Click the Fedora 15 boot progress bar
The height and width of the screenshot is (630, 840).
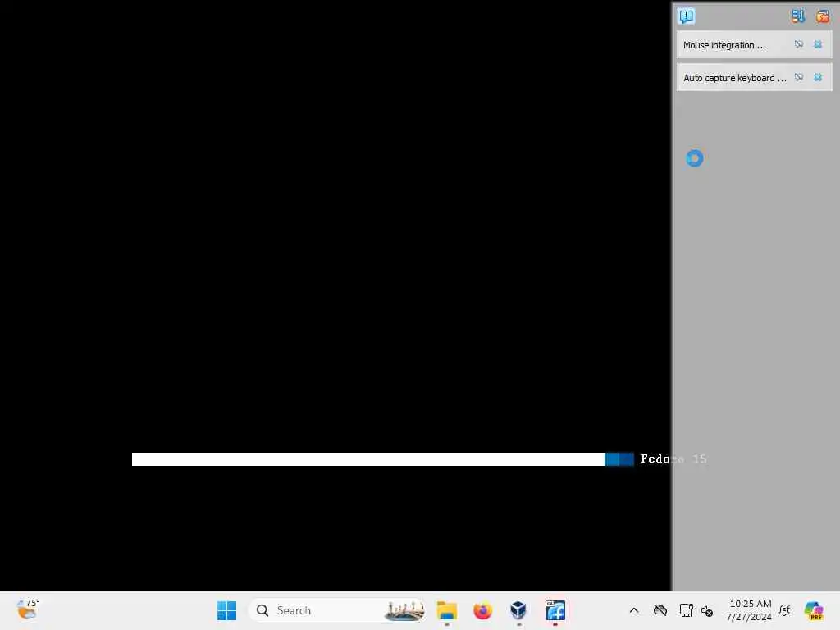pyautogui.click(x=382, y=459)
